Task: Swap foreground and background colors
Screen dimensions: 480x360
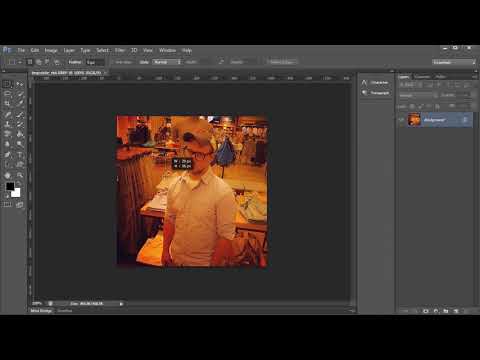Action: (19, 184)
